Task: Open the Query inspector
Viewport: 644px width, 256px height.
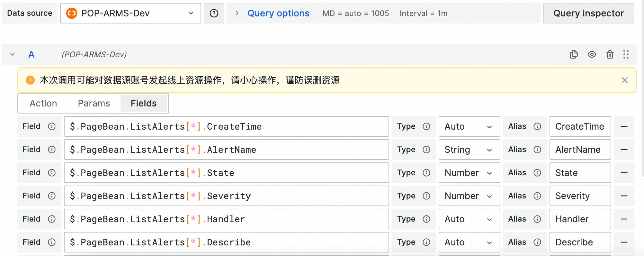Action: point(588,13)
